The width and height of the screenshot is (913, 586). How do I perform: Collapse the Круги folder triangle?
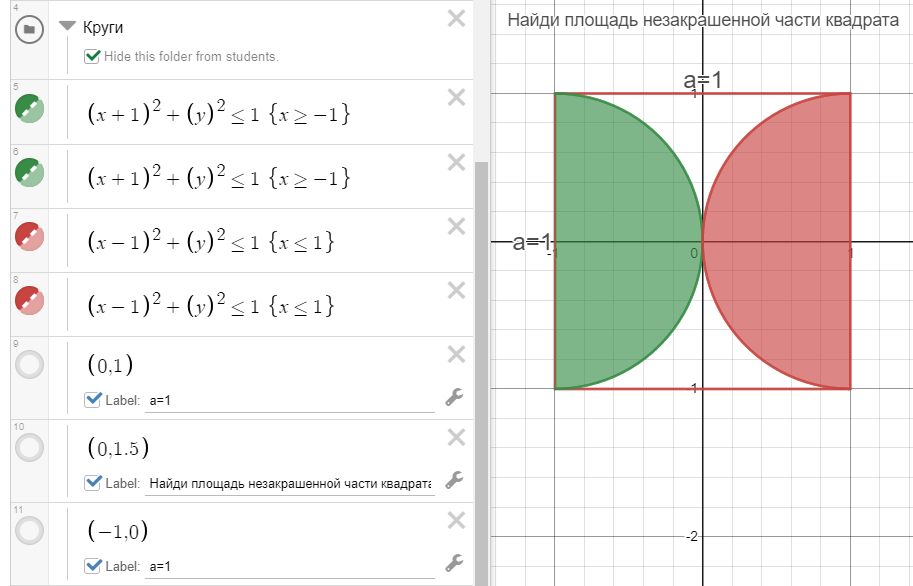(x=68, y=26)
